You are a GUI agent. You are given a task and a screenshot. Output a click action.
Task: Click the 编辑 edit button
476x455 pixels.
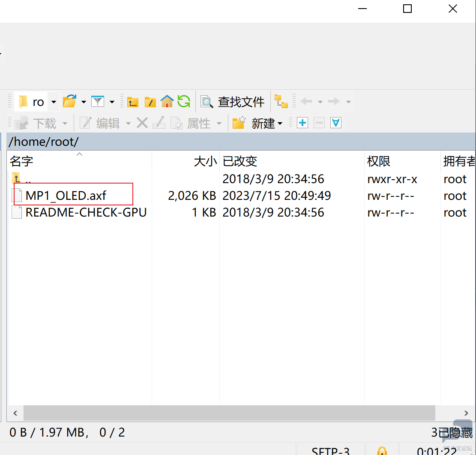pyautogui.click(x=100, y=124)
